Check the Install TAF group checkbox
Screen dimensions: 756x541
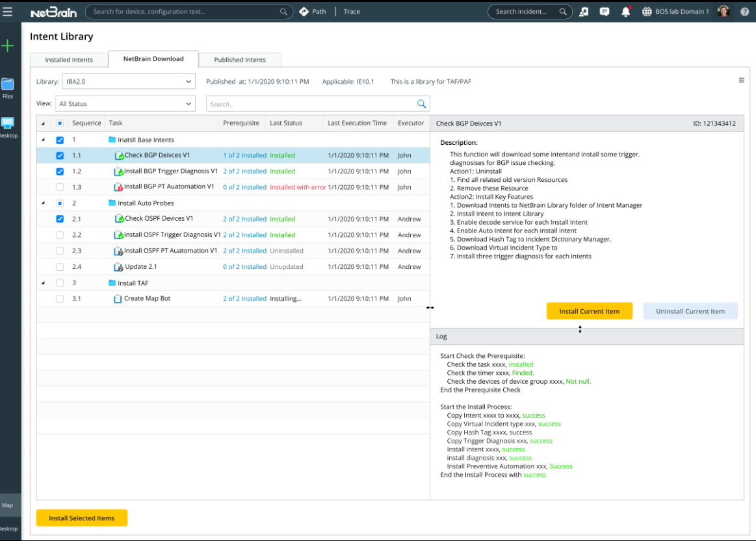point(60,283)
